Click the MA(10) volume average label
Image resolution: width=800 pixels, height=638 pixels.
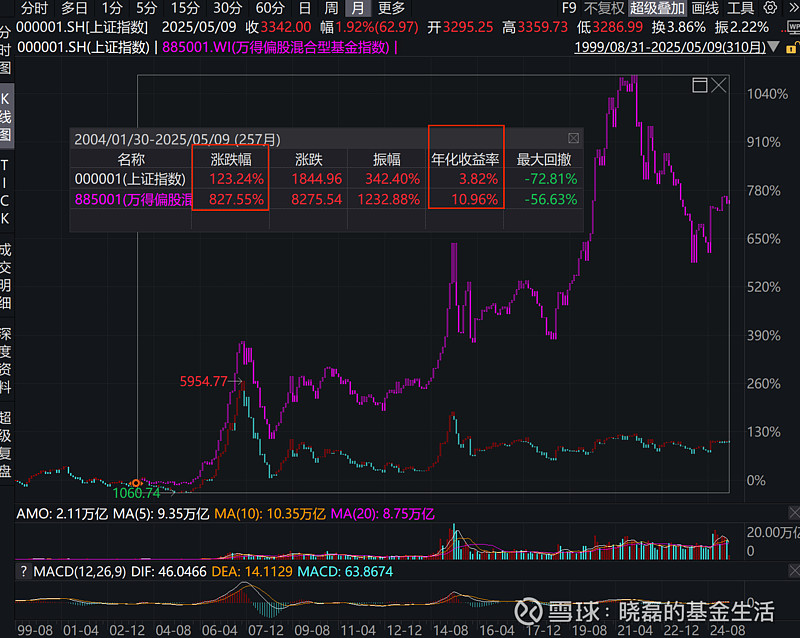[270, 514]
